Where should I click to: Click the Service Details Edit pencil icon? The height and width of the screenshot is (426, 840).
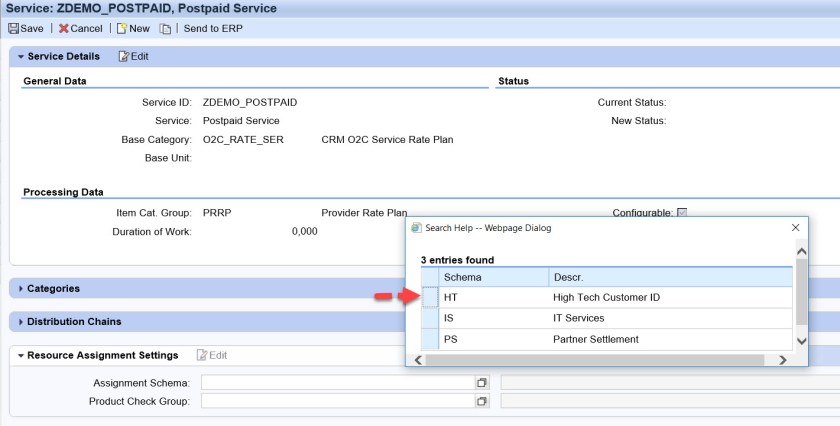pos(124,57)
